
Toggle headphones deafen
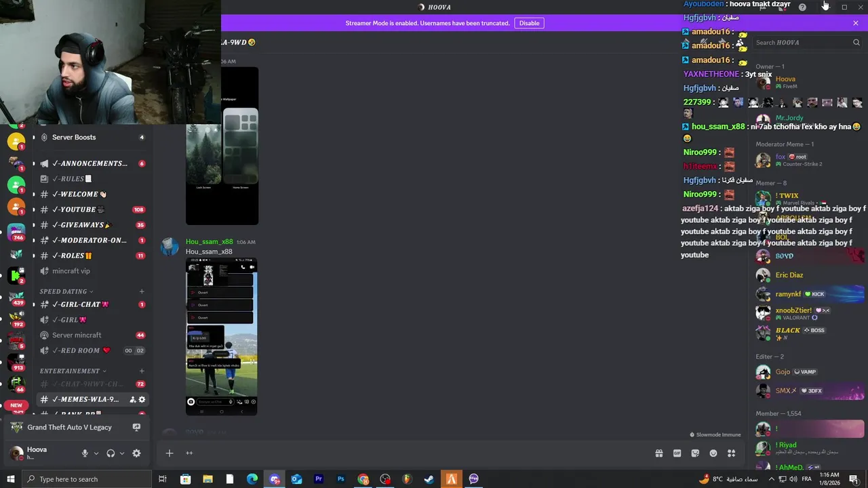[111, 453]
